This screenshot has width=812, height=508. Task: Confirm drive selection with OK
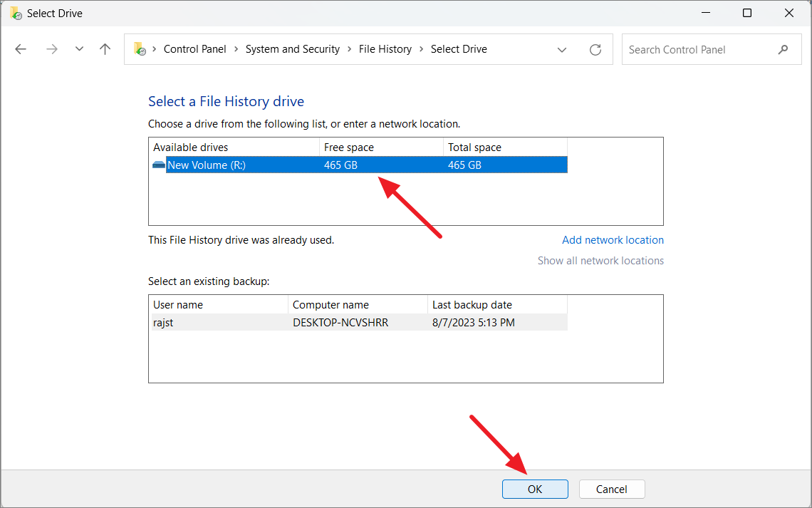pyautogui.click(x=535, y=489)
